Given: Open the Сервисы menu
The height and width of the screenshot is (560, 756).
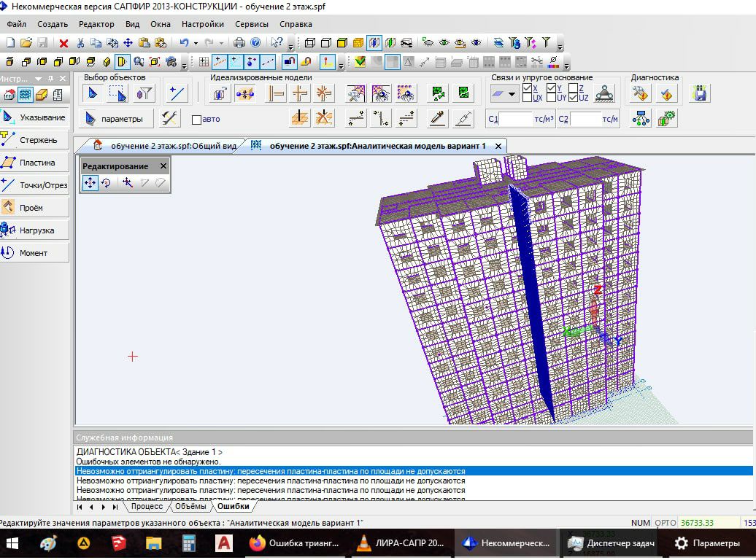Looking at the screenshot, I should [252, 24].
